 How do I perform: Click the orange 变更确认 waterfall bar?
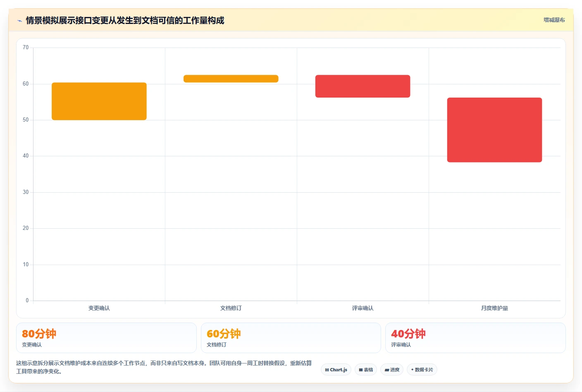pyautogui.click(x=99, y=101)
